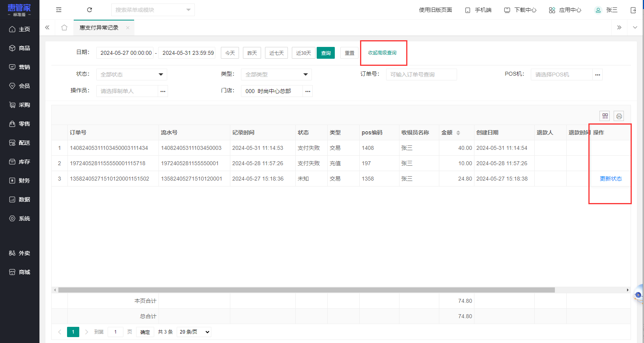
Task: Open the 财务 sidebar menu
Action: 20,181
